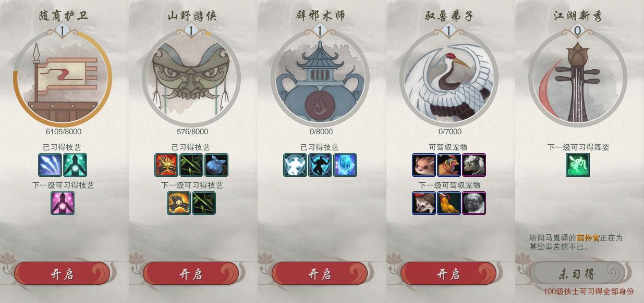
Task: Select the green glowing figure skill icon
Action: [75, 165]
